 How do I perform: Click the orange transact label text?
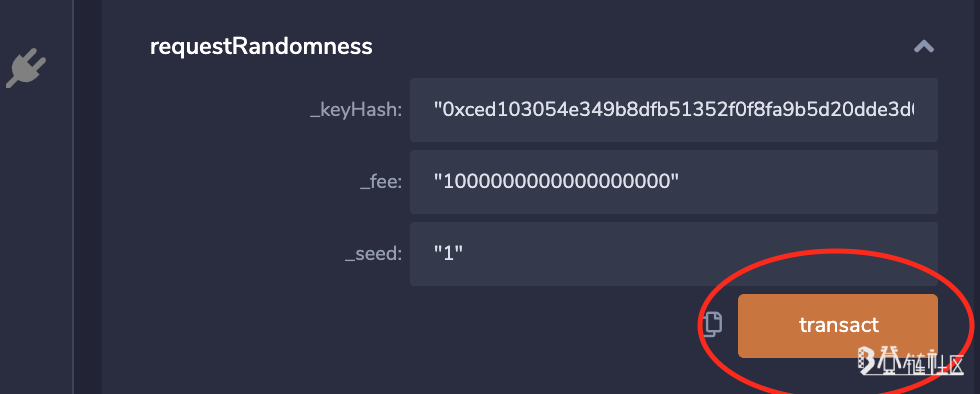pyautogui.click(x=839, y=325)
